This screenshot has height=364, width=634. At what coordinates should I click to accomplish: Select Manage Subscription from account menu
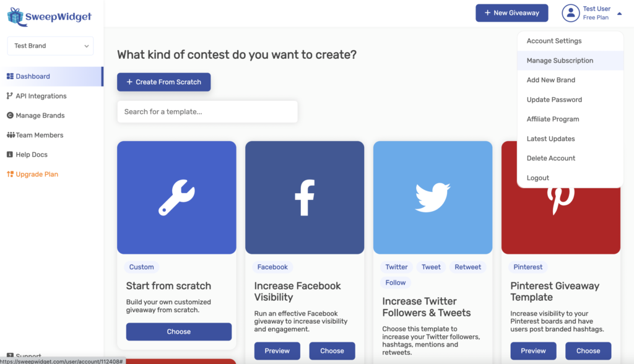pos(560,61)
